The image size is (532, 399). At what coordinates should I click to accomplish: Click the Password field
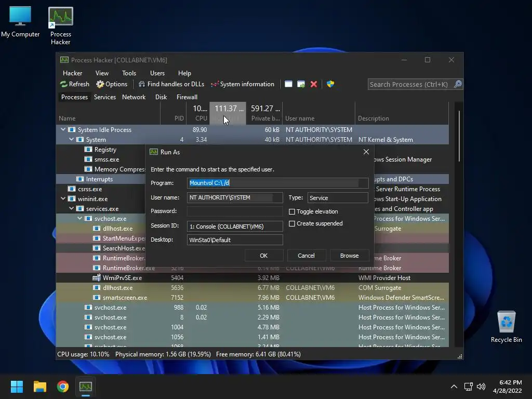(x=235, y=211)
